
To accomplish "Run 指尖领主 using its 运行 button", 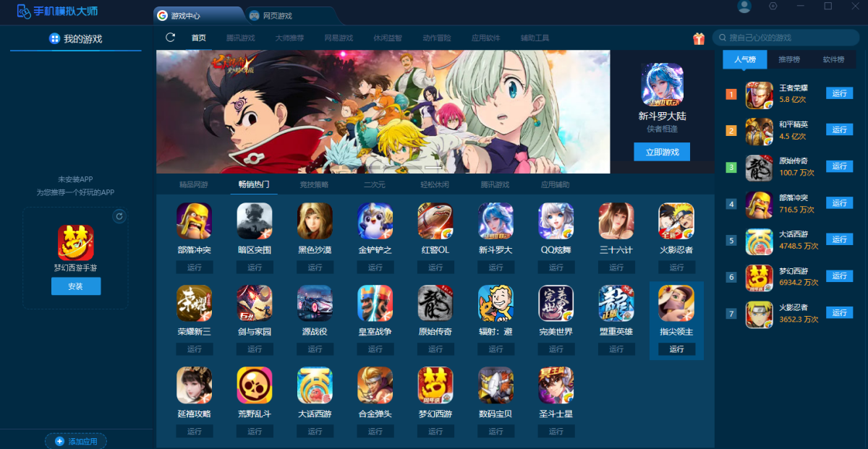I will [x=676, y=349].
